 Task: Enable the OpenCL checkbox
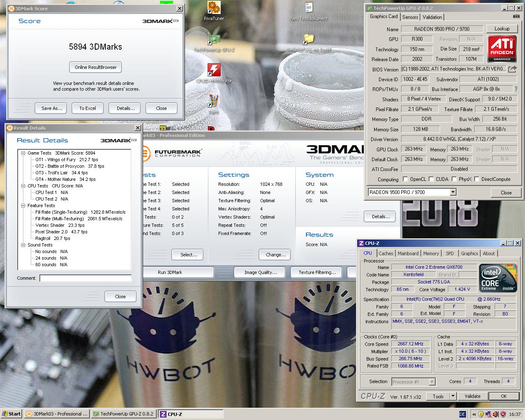pos(405,179)
